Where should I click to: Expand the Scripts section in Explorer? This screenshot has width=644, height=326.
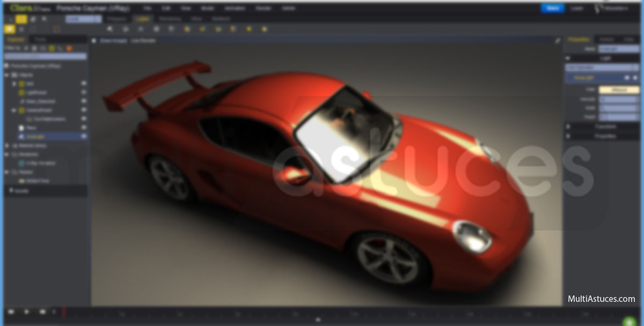(11, 190)
